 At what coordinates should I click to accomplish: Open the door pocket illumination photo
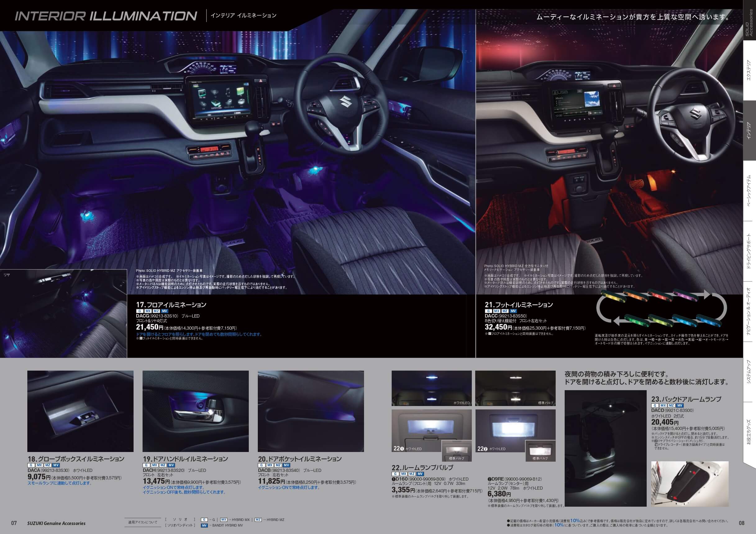coord(311,411)
